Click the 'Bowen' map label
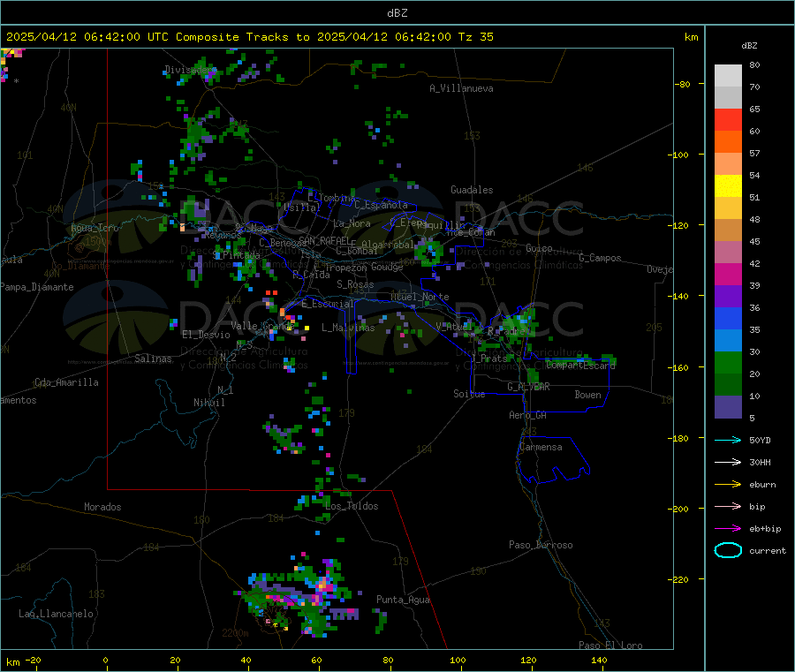 click(587, 395)
